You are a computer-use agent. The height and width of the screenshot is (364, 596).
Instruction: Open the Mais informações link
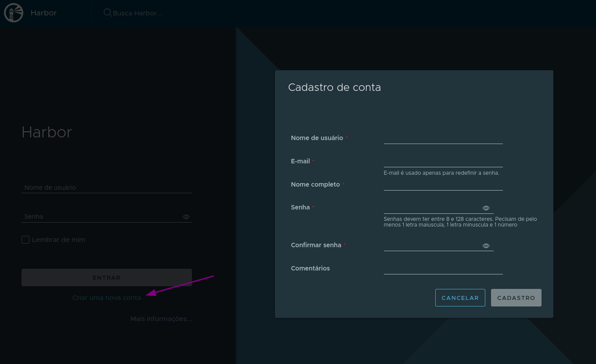161,319
